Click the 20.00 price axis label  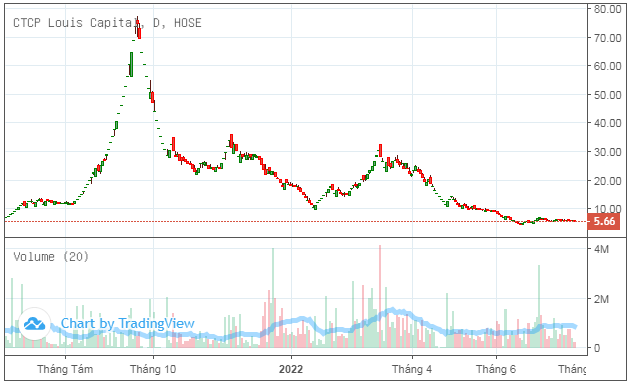pos(607,181)
